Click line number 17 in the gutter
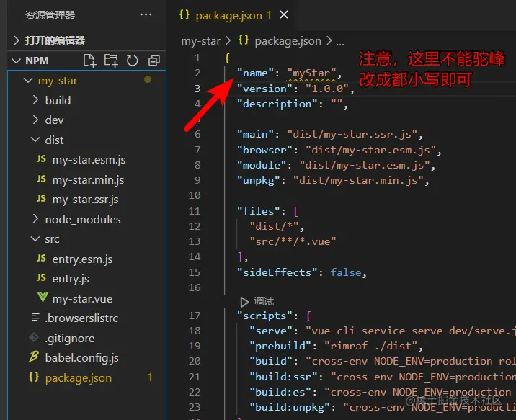 pos(195,316)
